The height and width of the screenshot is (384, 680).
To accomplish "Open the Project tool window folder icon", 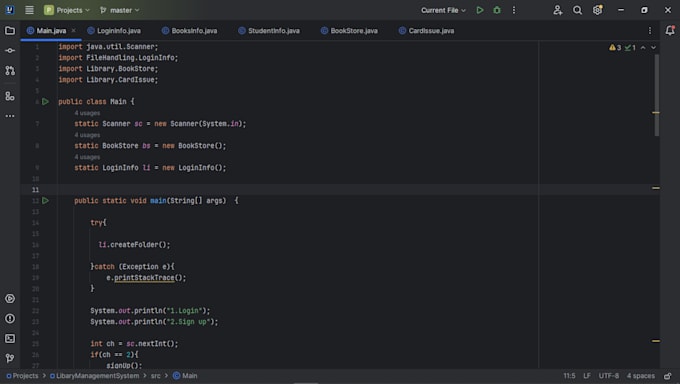I will 10,30.
